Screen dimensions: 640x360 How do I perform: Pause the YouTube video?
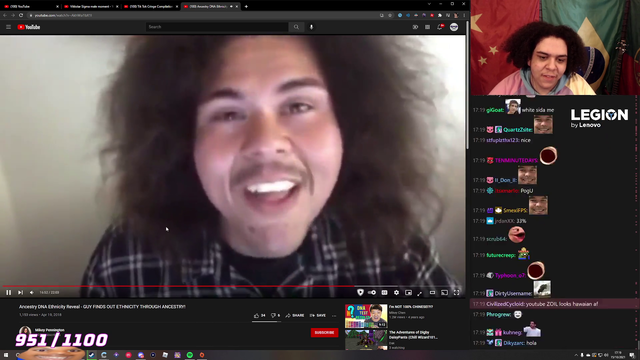(x=9, y=292)
